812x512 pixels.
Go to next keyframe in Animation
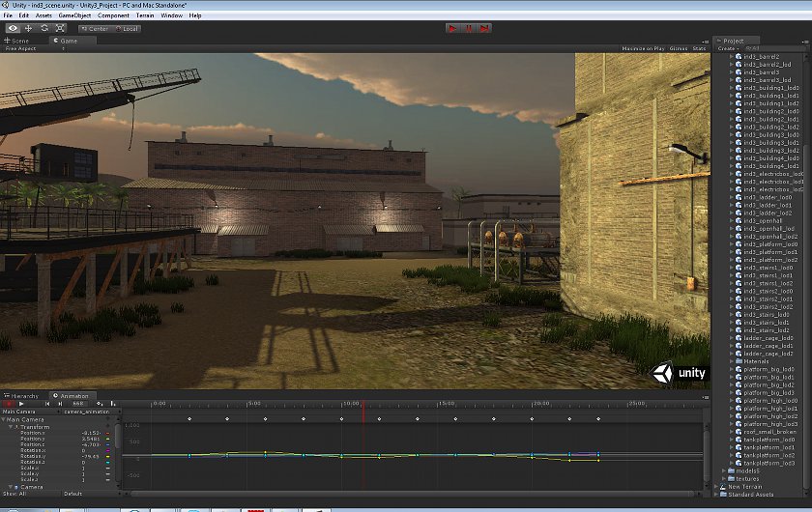61,403
